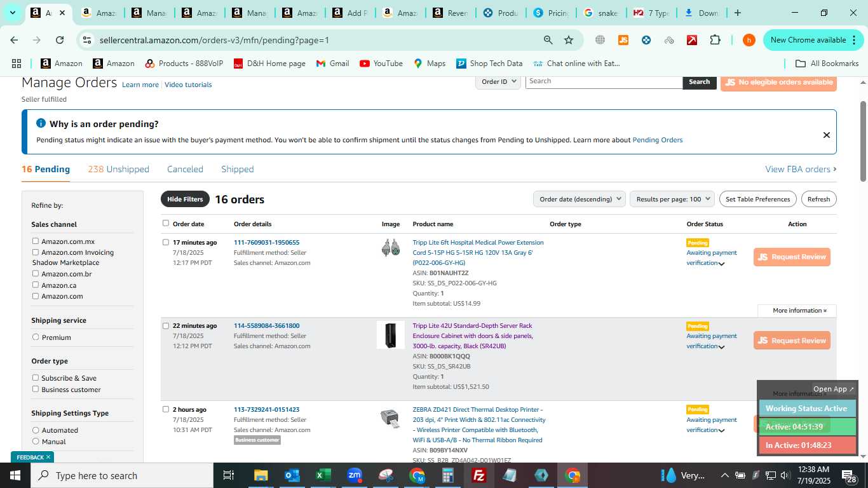868x488 pixels.
Task: Select Manual shipping settings type
Action: [36, 441]
